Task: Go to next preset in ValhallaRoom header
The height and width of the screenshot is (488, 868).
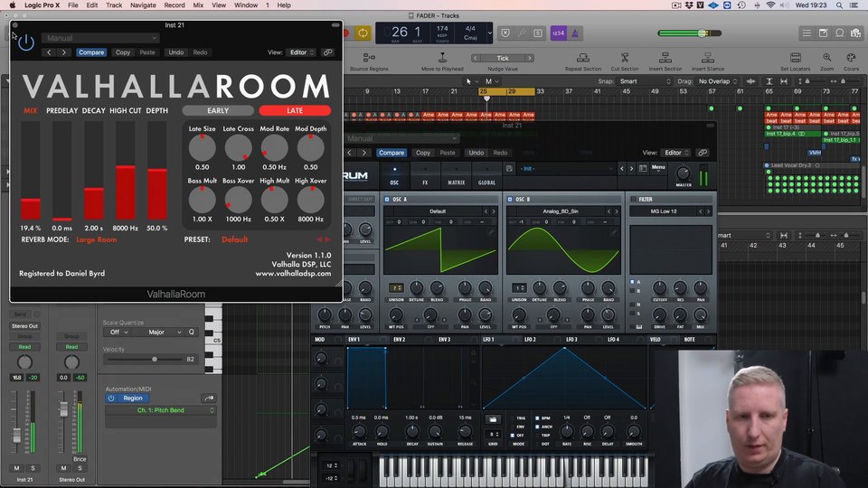Action: click(63, 52)
